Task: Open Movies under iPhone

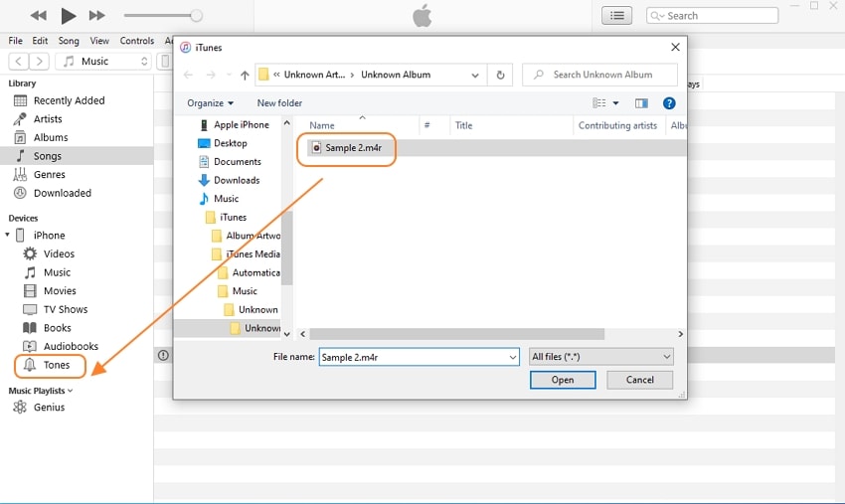Action: (x=60, y=290)
